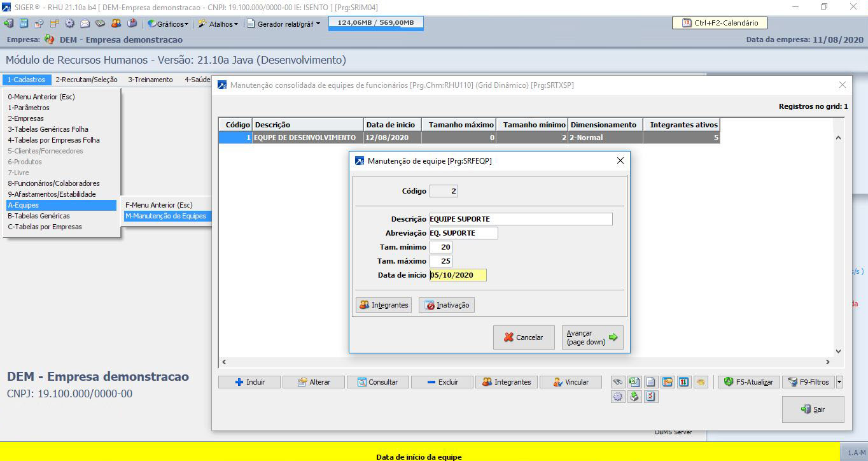Click the picture layout icon below the grid
868x461 pixels.
(x=668, y=382)
